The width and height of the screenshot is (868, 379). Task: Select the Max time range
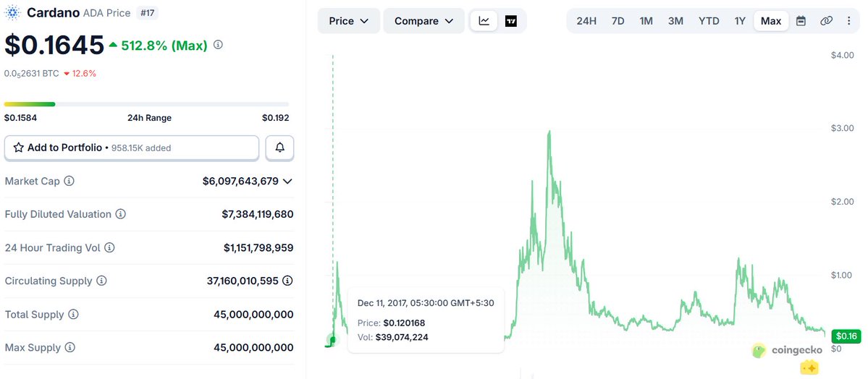[771, 21]
